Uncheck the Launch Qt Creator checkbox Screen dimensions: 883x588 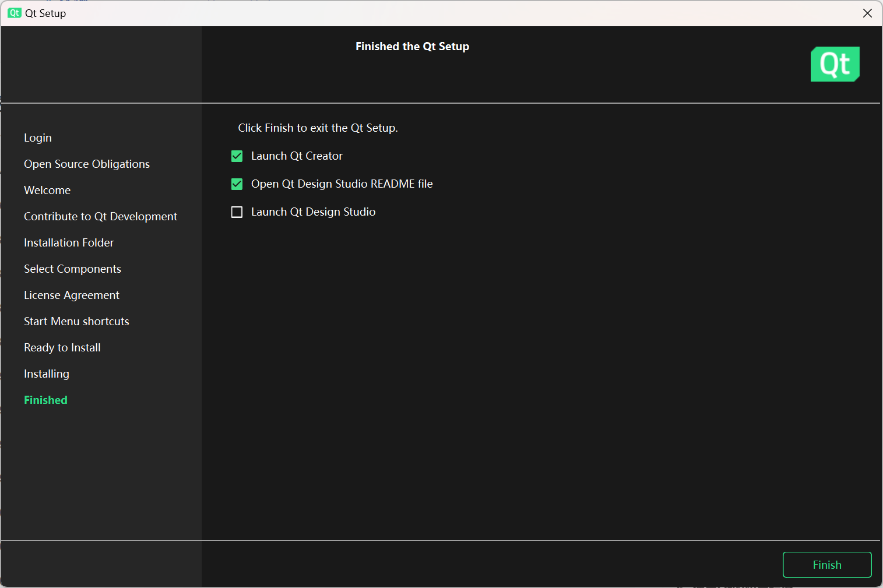click(237, 156)
